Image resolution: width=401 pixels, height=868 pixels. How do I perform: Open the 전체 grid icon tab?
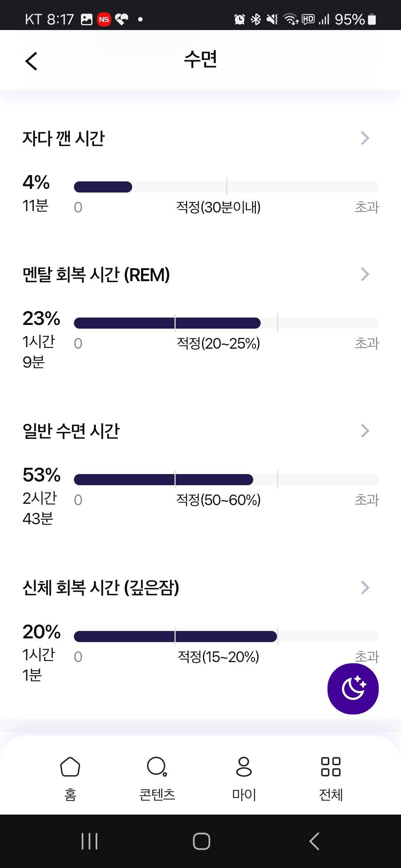[x=330, y=767]
